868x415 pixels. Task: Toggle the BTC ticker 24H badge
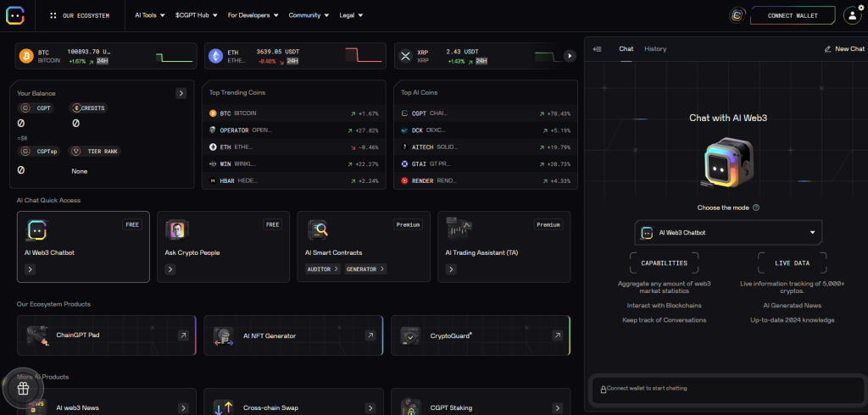pyautogui.click(x=103, y=61)
